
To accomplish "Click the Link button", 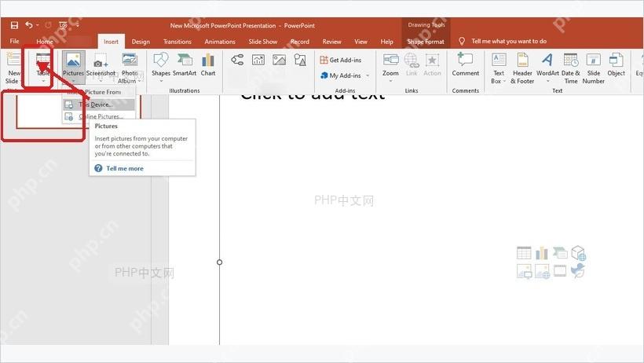I will (412, 64).
